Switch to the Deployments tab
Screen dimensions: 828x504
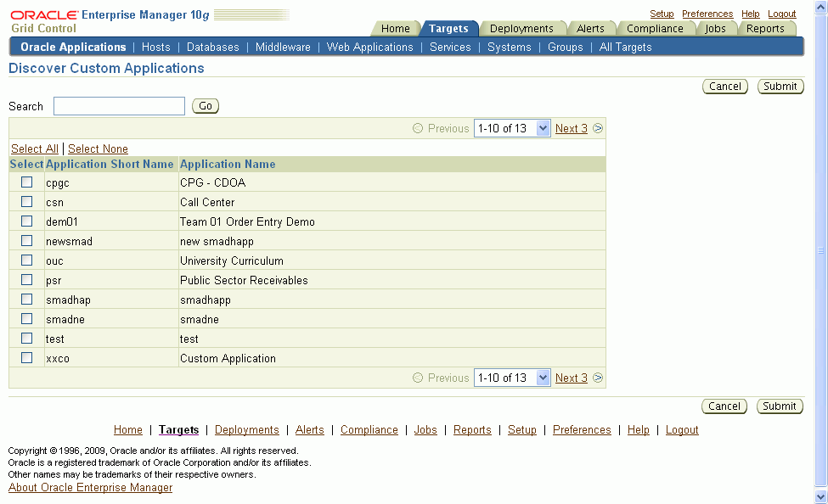pyautogui.click(x=522, y=28)
